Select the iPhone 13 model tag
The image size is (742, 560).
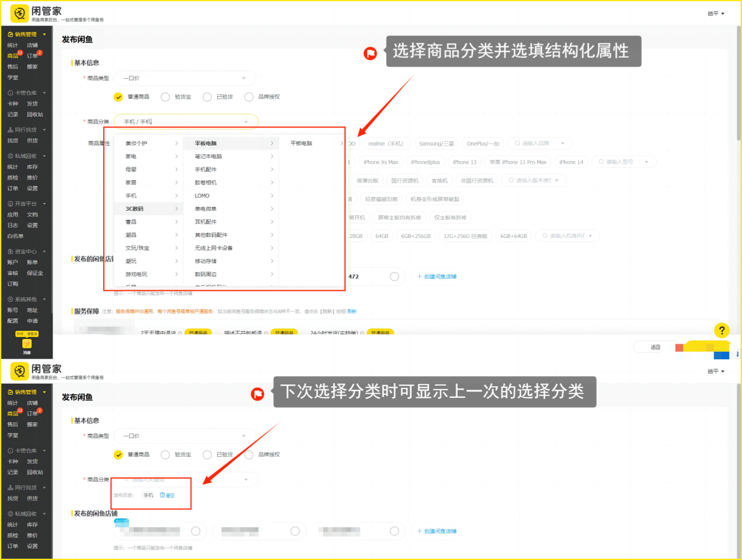[x=464, y=162]
